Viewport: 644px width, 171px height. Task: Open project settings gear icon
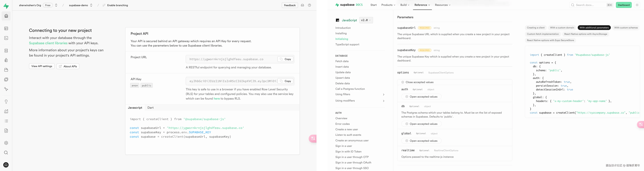point(6,143)
